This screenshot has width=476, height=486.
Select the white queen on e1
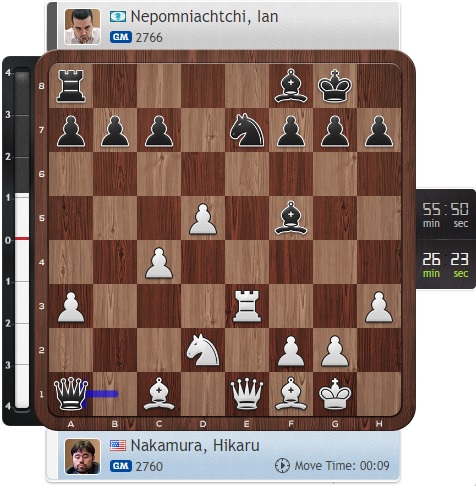point(247,394)
